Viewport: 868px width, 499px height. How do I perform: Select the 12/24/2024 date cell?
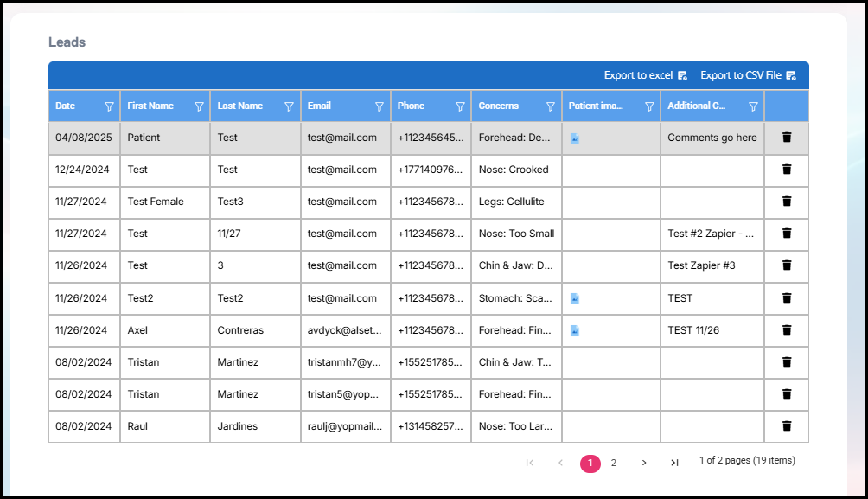point(84,170)
